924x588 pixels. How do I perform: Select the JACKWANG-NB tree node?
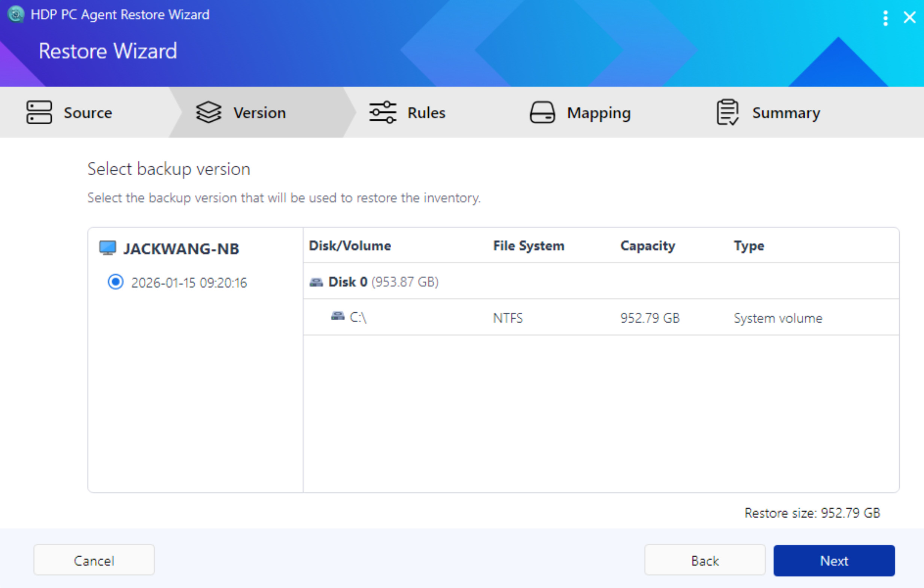pyautogui.click(x=181, y=249)
